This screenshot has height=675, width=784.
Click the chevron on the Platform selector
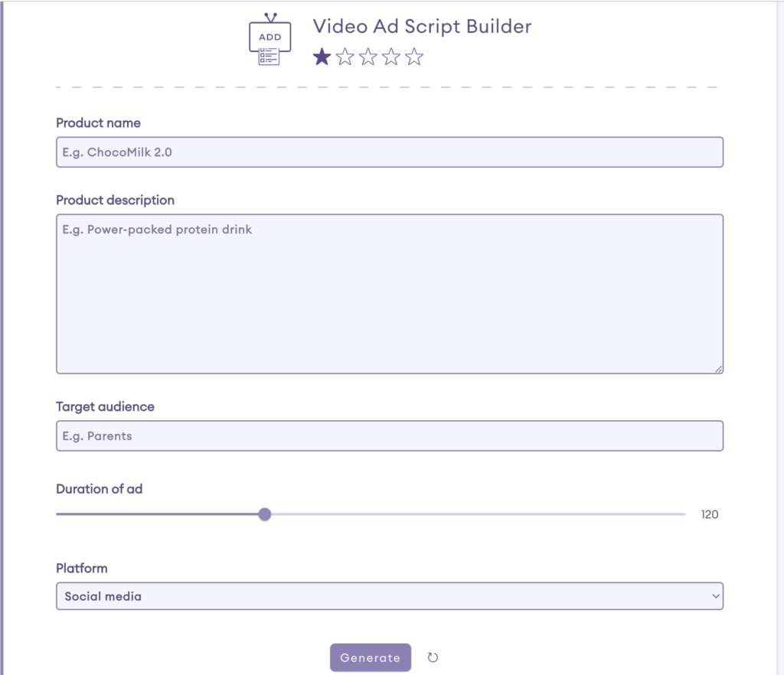coord(717,595)
